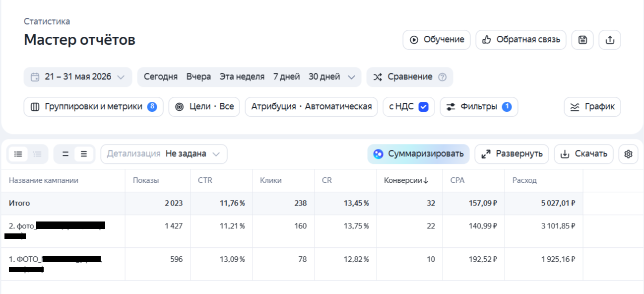644x294 pixels.
Task: Select the Эта неделя period
Action: click(x=242, y=77)
